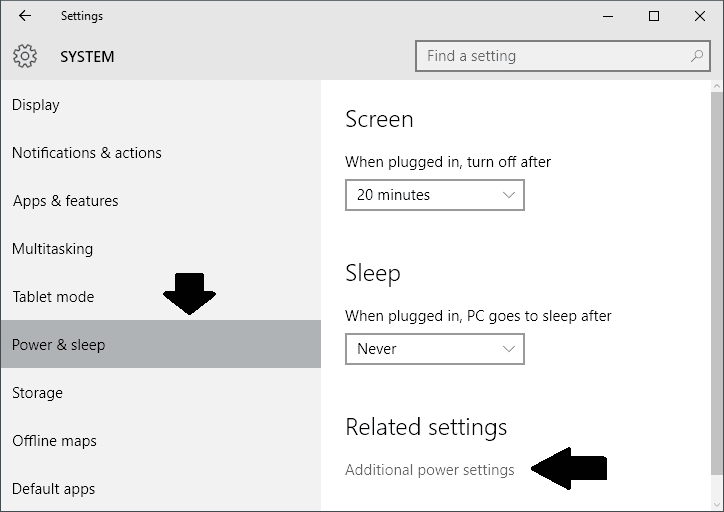Click the System gear icon

[25, 56]
